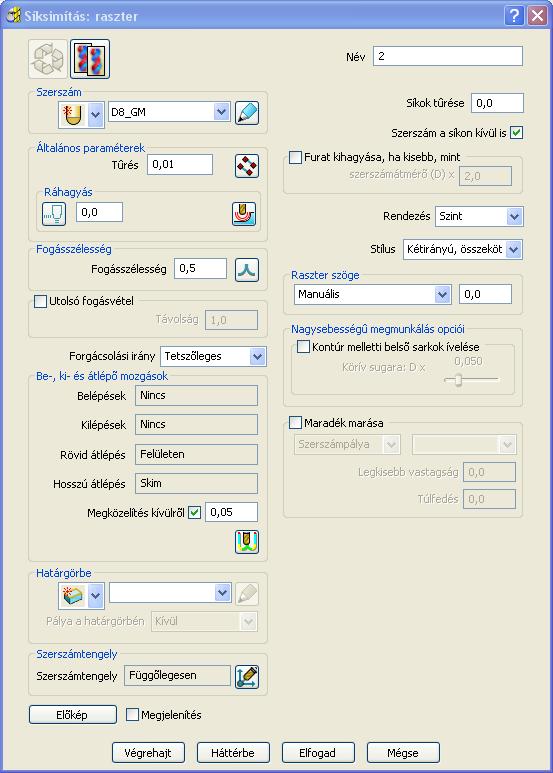The height and width of the screenshot is (773, 553).
Task: Click the dialog title bar icon
Action: pos(13,16)
